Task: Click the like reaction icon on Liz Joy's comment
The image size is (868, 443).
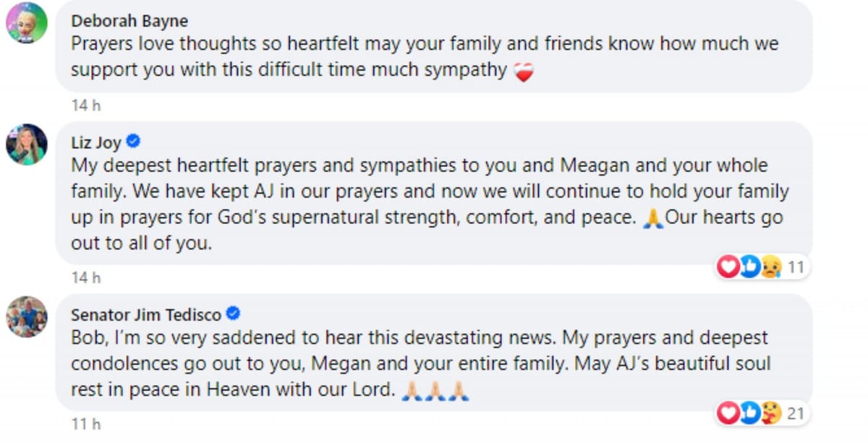Action: pyautogui.click(x=749, y=267)
